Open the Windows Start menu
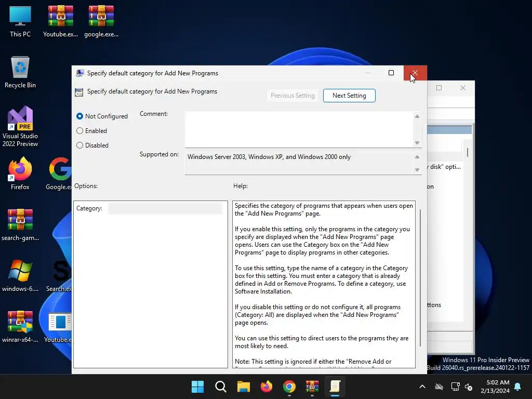 pos(197,387)
